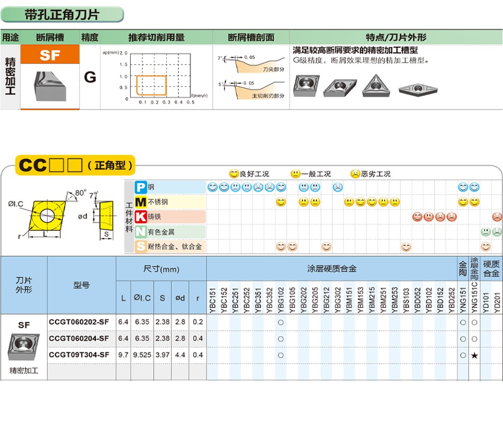Click the 刀尖部分 chipbreaker profile drawing
503x448 pixels.
point(251,64)
